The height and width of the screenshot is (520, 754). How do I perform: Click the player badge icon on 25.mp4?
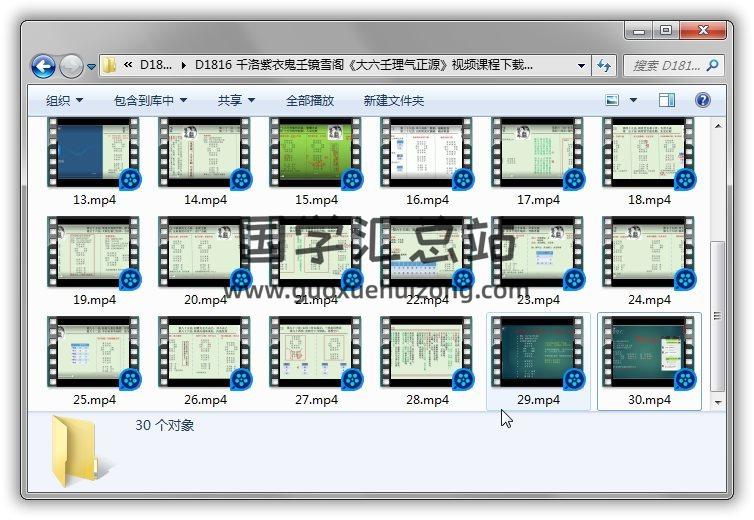[130, 380]
